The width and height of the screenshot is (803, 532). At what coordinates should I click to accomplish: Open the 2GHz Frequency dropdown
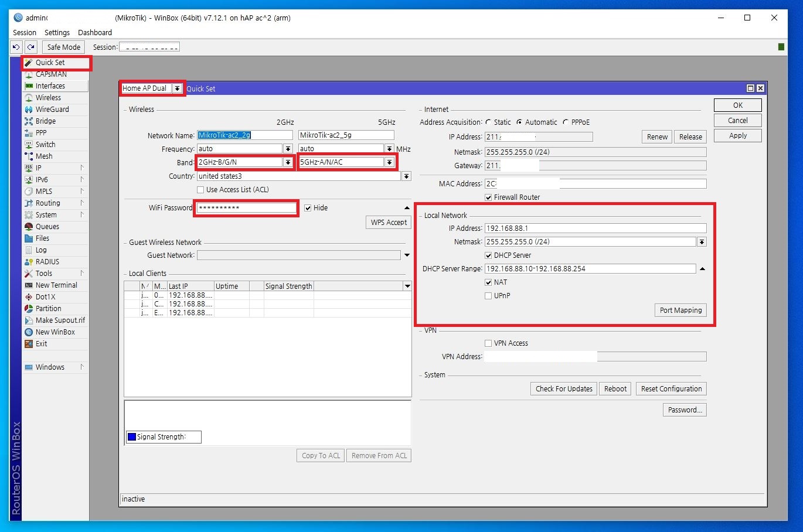point(288,149)
